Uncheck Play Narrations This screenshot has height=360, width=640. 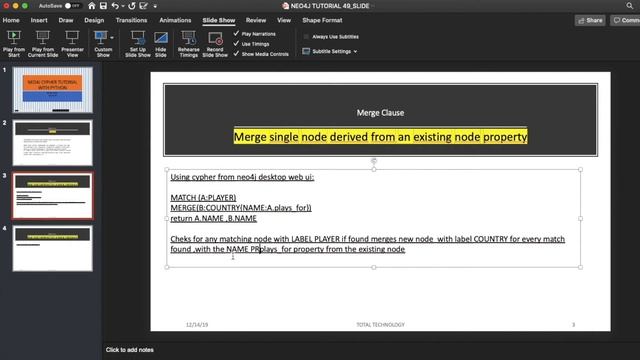(x=236, y=33)
